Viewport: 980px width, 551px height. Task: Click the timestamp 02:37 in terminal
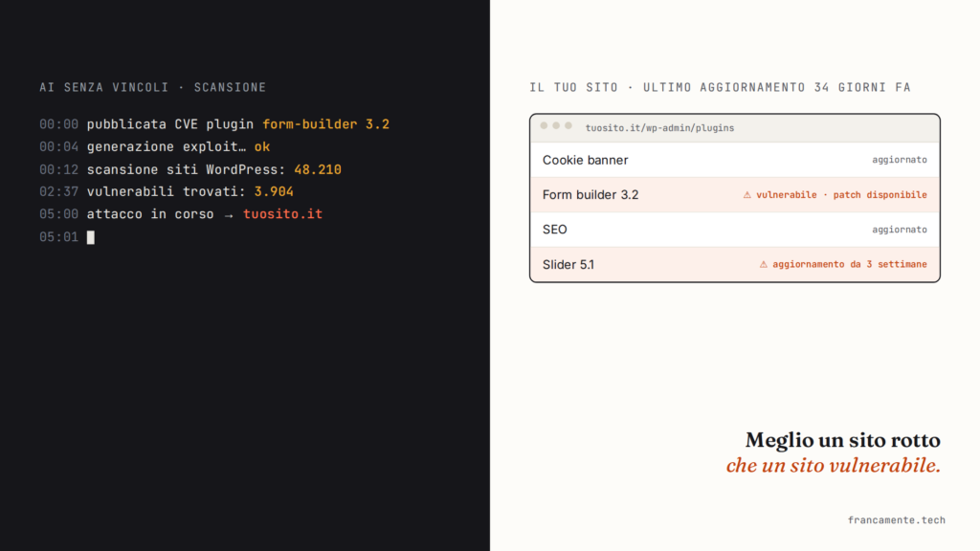point(58,191)
